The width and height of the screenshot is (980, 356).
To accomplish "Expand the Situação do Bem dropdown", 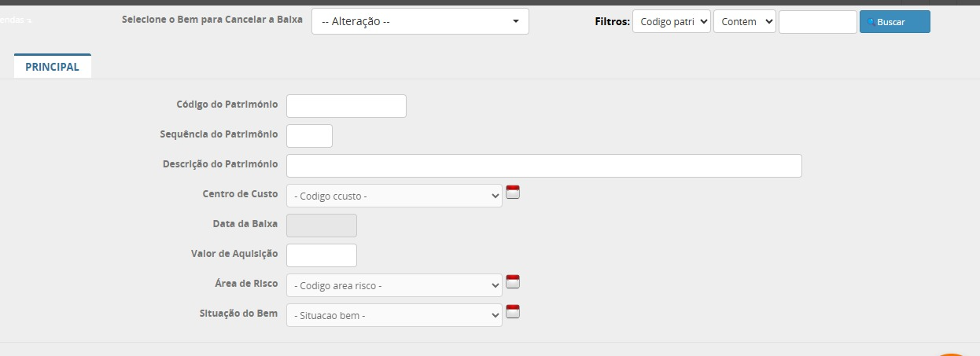I will click(x=394, y=315).
